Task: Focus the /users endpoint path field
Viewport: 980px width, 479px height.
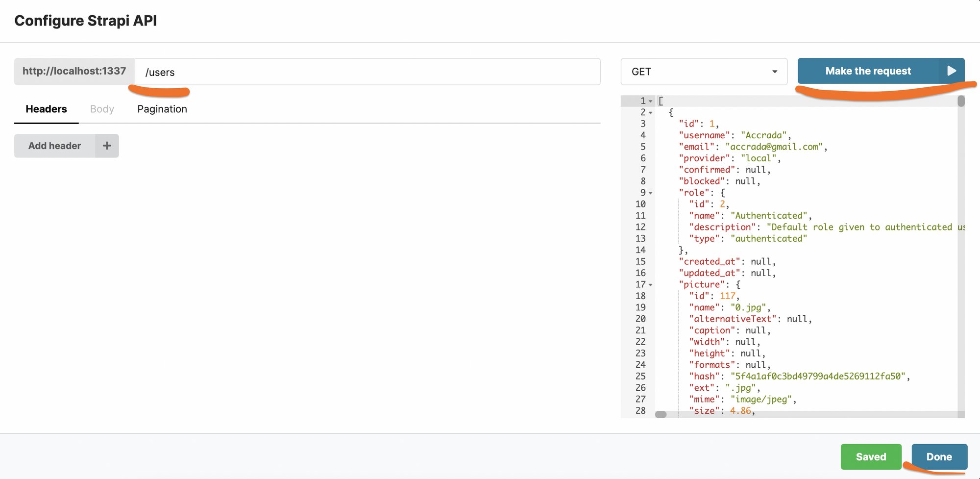Action: [367, 72]
